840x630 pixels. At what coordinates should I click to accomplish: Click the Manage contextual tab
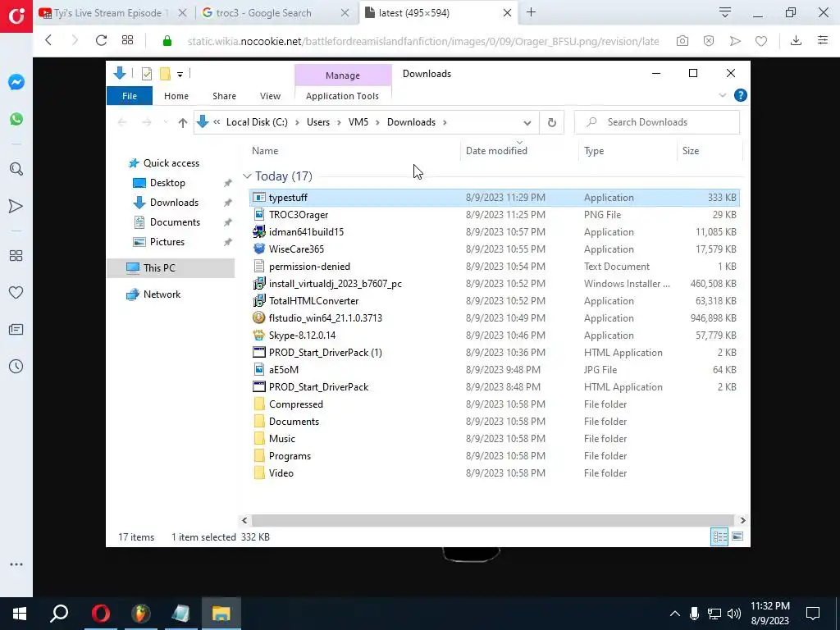343,75
